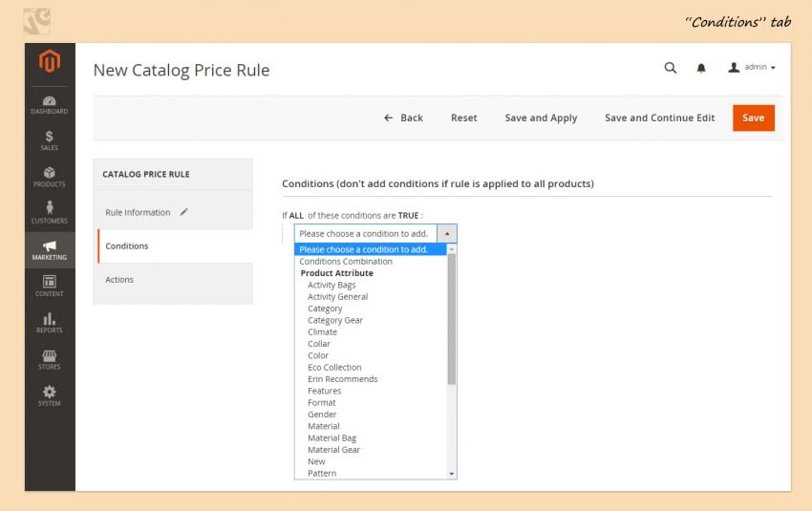
Task: Click the list scroll-up arrow
Action: pos(452,249)
